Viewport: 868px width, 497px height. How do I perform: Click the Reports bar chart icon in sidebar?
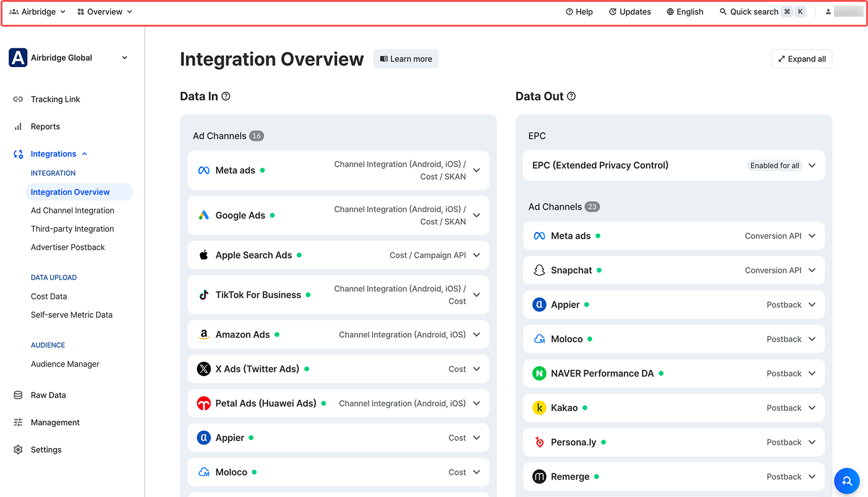coord(18,126)
